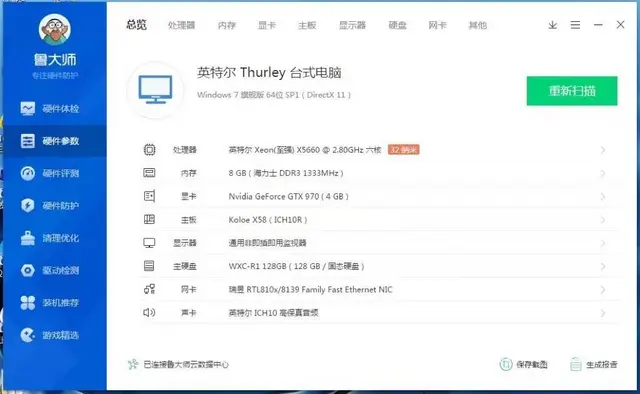Viewport: 640px width, 394px height.
Task: Click the download arrow icon in title bar
Action: click(x=553, y=25)
